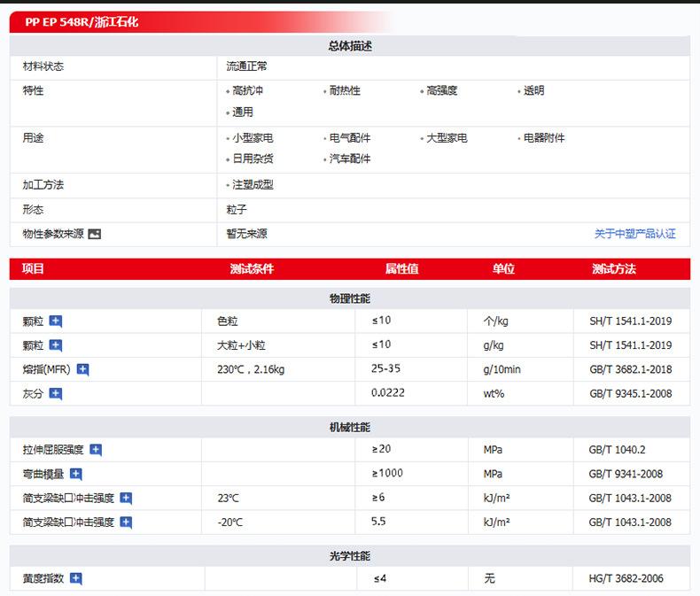Click the 小型家电 application tag

click(253, 138)
